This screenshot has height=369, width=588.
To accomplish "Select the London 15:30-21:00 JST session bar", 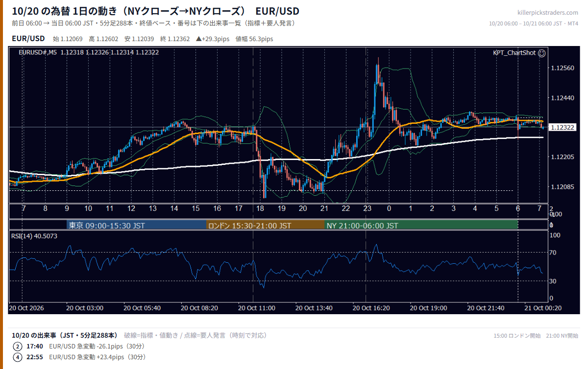I will pos(265,226).
